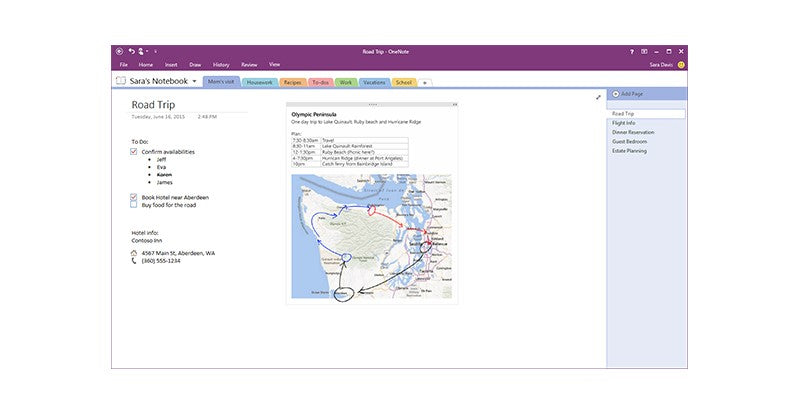Select the Mom's visit section tab
Viewport: 799px width, 399px height.
[221, 82]
